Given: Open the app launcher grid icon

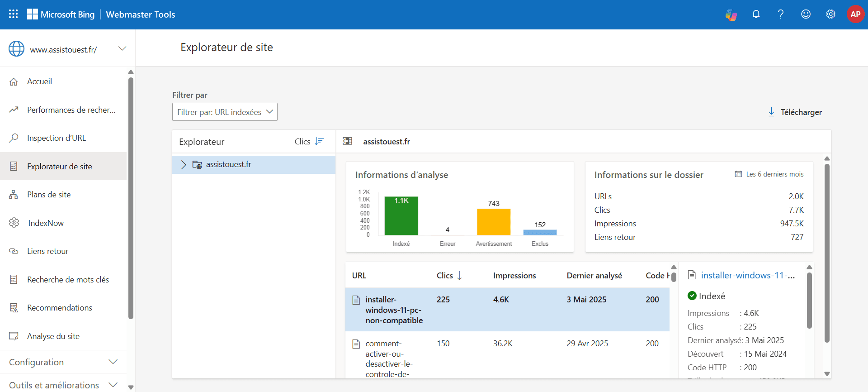Looking at the screenshot, I should click(14, 14).
